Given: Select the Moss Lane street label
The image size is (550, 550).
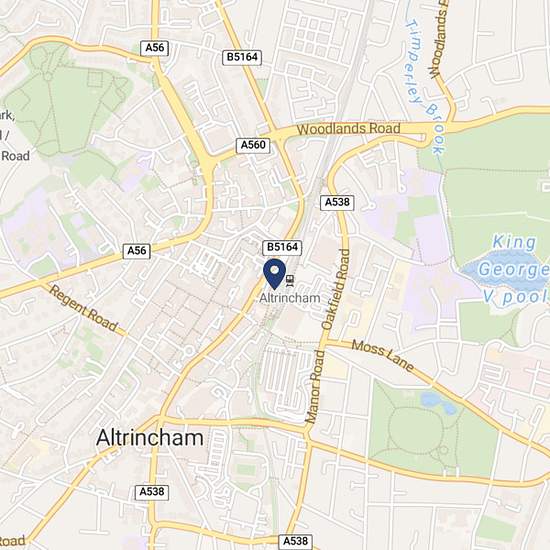Looking at the screenshot, I should [x=383, y=356].
